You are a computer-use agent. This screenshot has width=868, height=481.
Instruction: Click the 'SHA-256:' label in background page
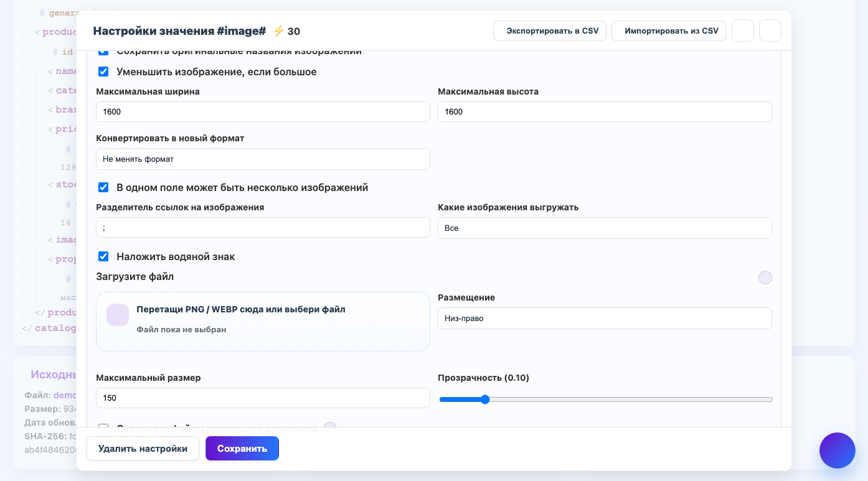45,436
